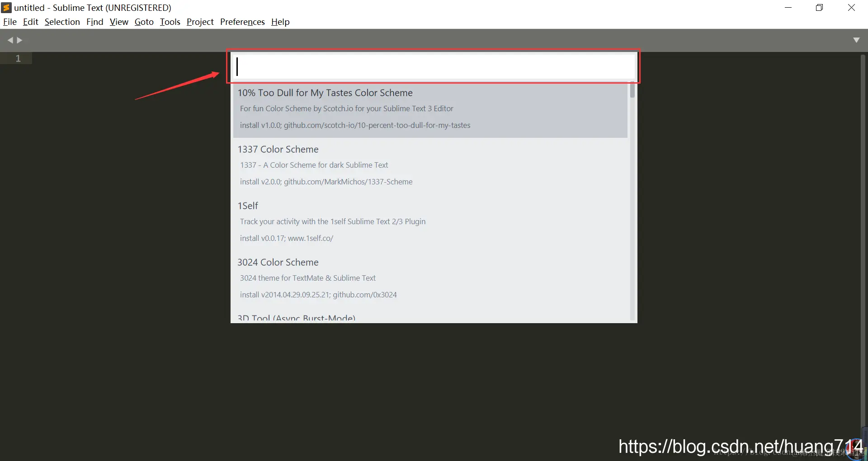868x461 pixels.
Task: Click the '1337 - A Color Scheme for dark Sublime Text' description
Action: (x=314, y=165)
